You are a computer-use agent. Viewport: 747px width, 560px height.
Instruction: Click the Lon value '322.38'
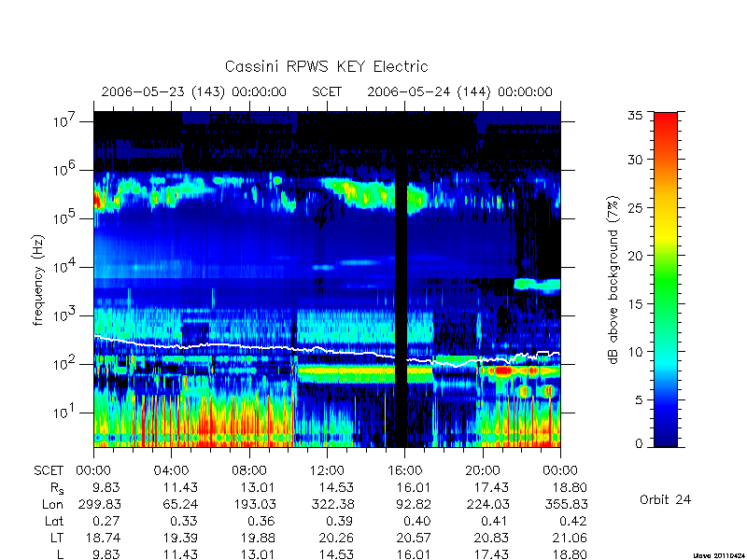click(x=333, y=504)
